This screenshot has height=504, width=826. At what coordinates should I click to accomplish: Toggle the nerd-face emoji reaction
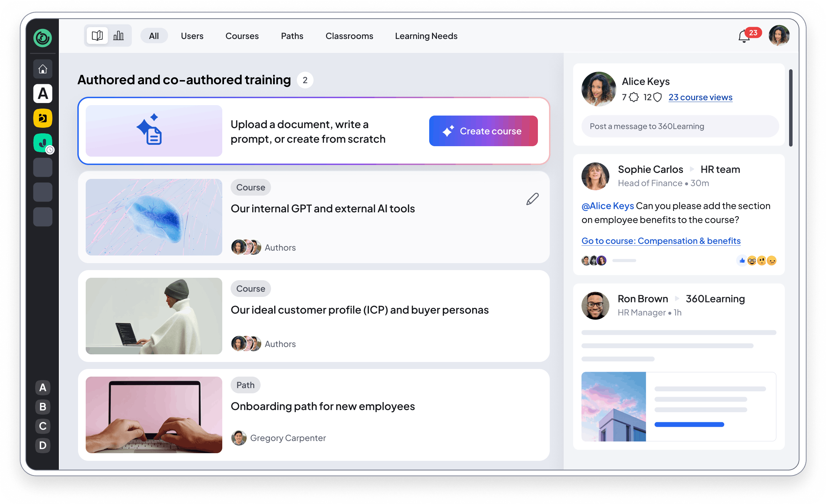pyautogui.click(x=752, y=260)
